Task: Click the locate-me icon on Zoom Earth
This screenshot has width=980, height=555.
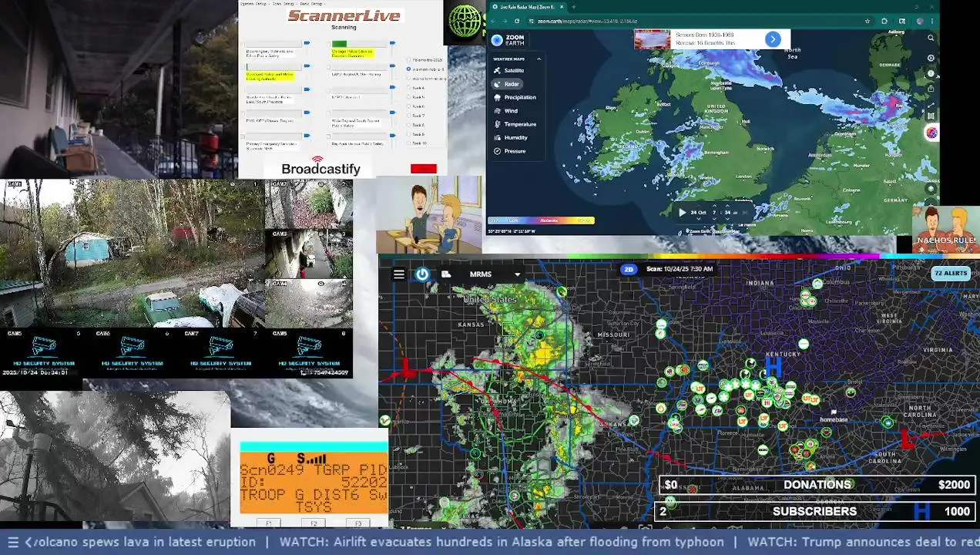Action: [931, 59]
